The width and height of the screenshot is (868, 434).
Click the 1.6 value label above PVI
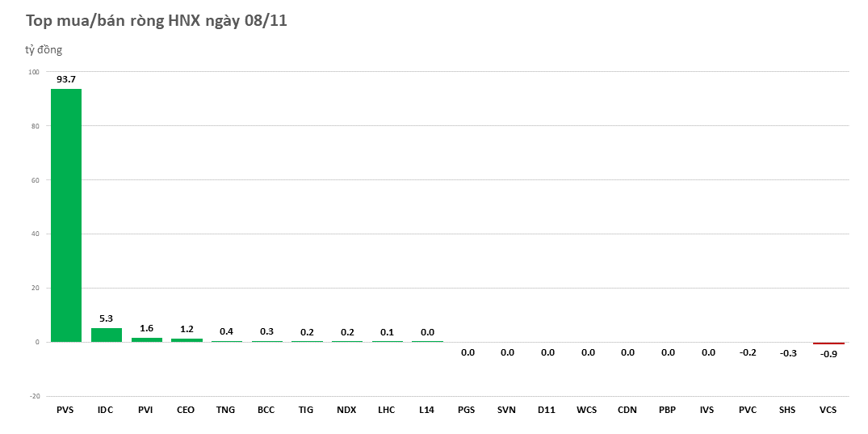point(146,328)
